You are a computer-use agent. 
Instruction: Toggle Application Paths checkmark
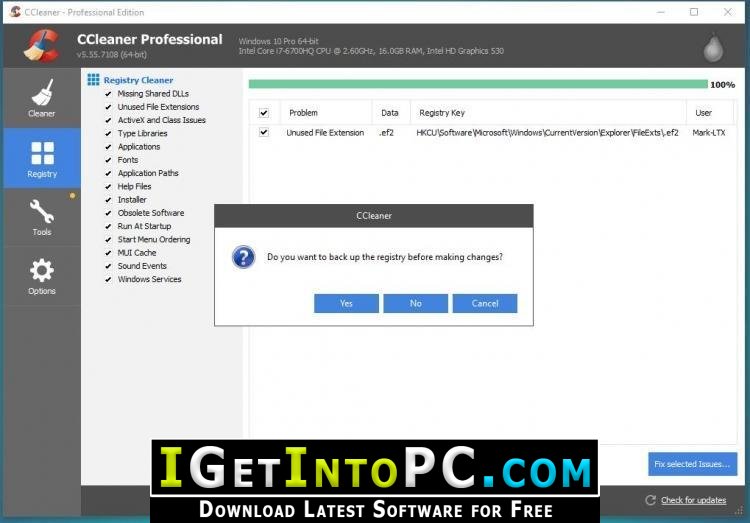tap(108, 173)
